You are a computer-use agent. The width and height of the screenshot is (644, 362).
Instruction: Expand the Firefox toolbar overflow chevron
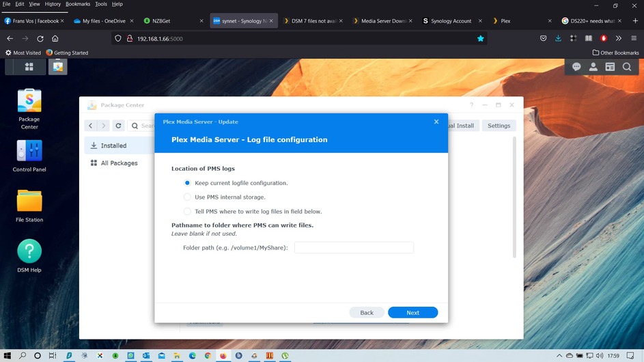click(x=619, y=38)
